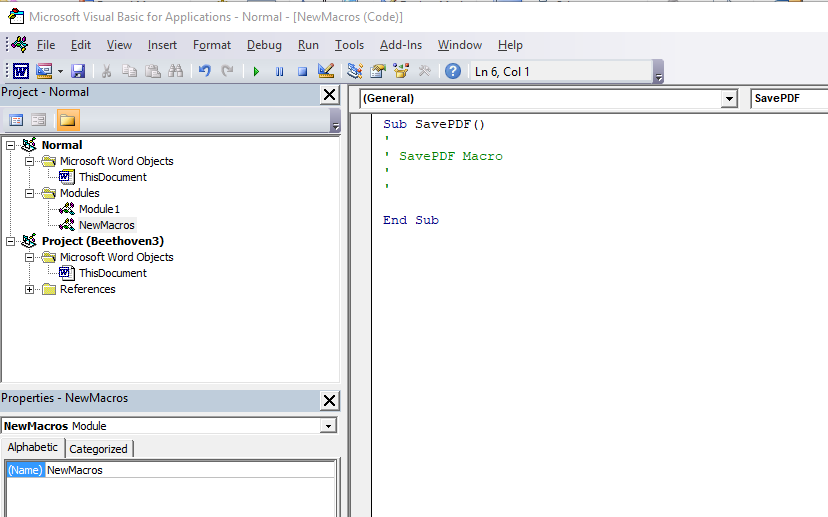828x517 pixels.
Task: Select Module1 in the project tree
Action: (99, 209)
